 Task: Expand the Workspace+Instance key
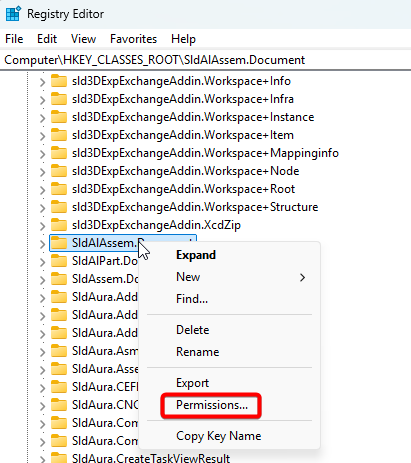coord(42,118)
